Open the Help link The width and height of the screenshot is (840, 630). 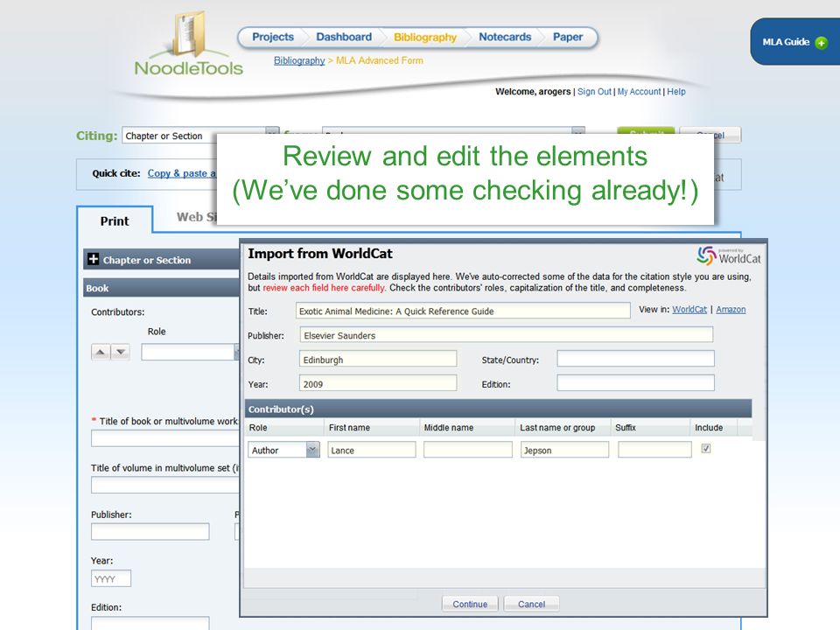tap(676, 92)
